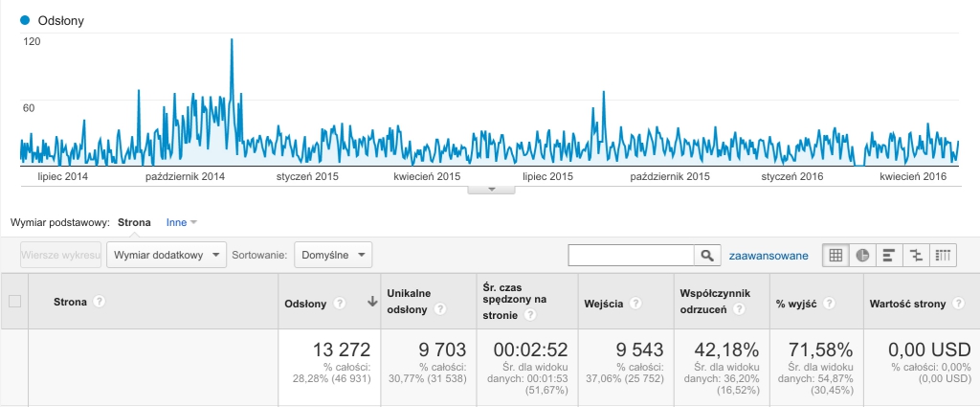Switch to the data table view icon
Image resolution: width=980 pixels, height=407 pixels.
[835, 255]
